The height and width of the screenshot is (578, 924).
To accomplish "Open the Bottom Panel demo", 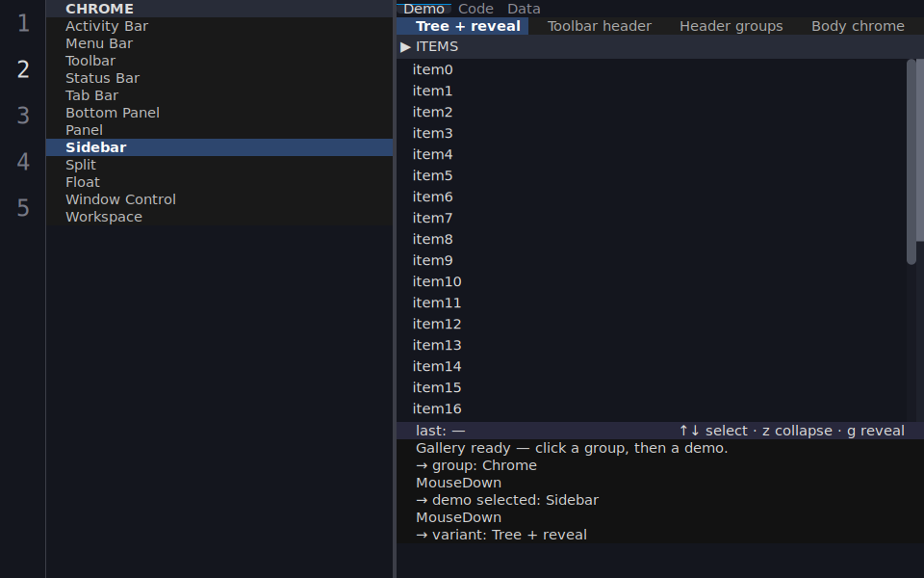I will pyautogui.click(x=219, y=113).
